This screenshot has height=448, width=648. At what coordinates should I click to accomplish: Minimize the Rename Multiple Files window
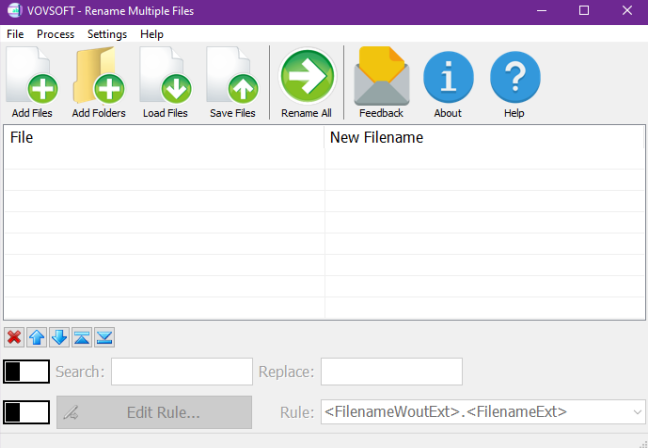[541, 11]
